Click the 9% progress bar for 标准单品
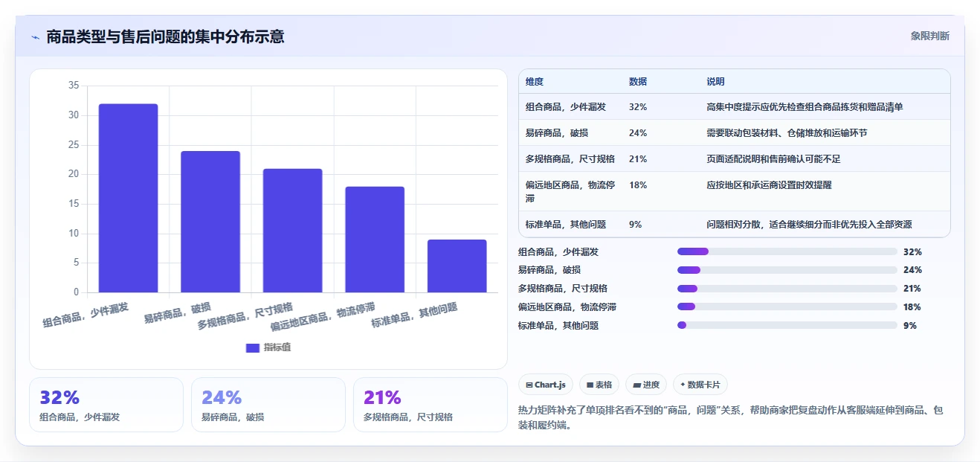Viewport: 980px width, 462px height. click(x=787, y=325)
